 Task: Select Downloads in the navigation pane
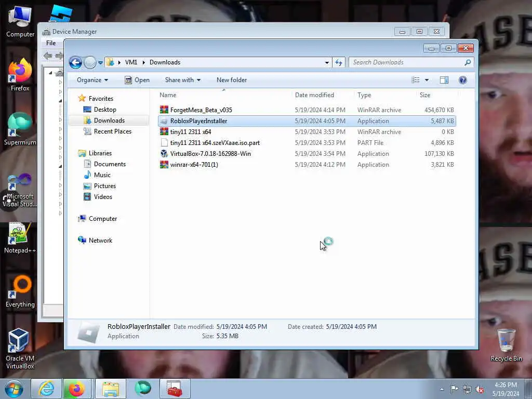click(x=109, y=121)
